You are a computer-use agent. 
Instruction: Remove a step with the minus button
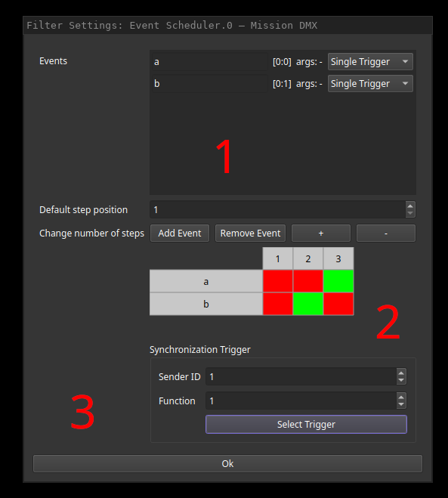pyautogui.click(x=386, y=233)
